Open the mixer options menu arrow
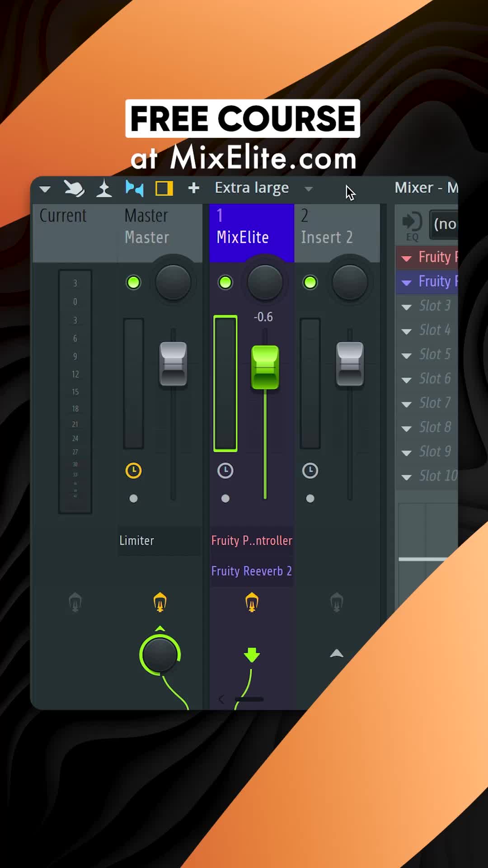 pos(45,189)
